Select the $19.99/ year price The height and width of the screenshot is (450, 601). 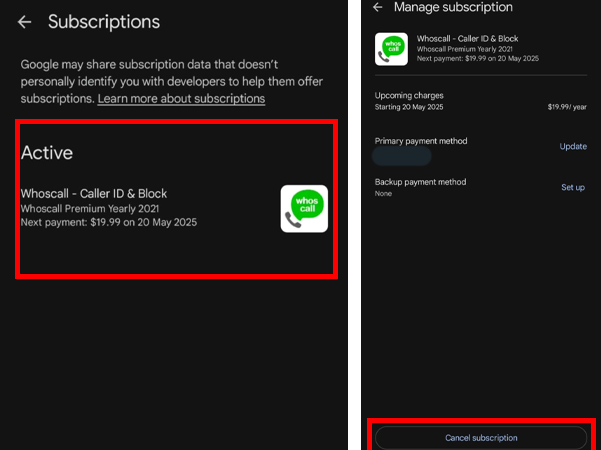(x=567, y=107)
